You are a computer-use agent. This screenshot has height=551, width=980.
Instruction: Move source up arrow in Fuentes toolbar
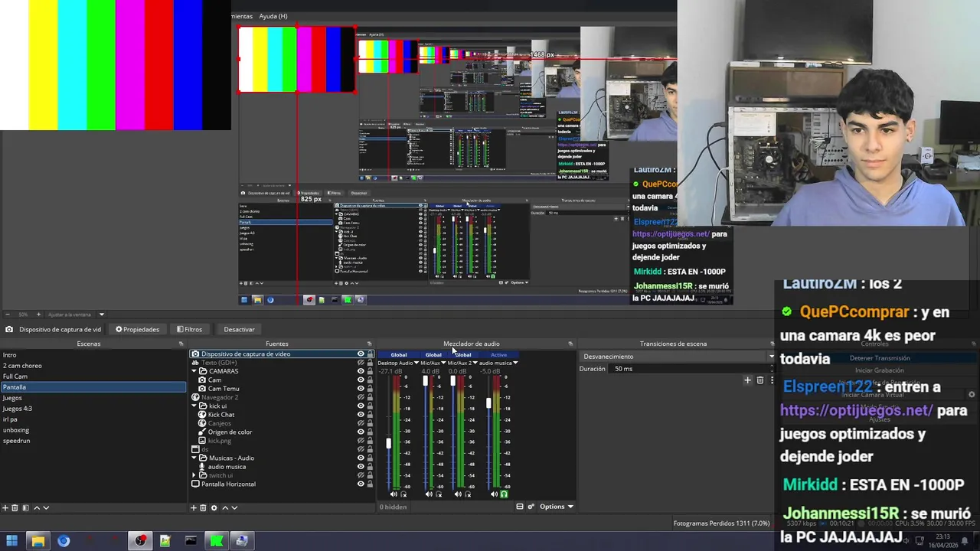225,507
